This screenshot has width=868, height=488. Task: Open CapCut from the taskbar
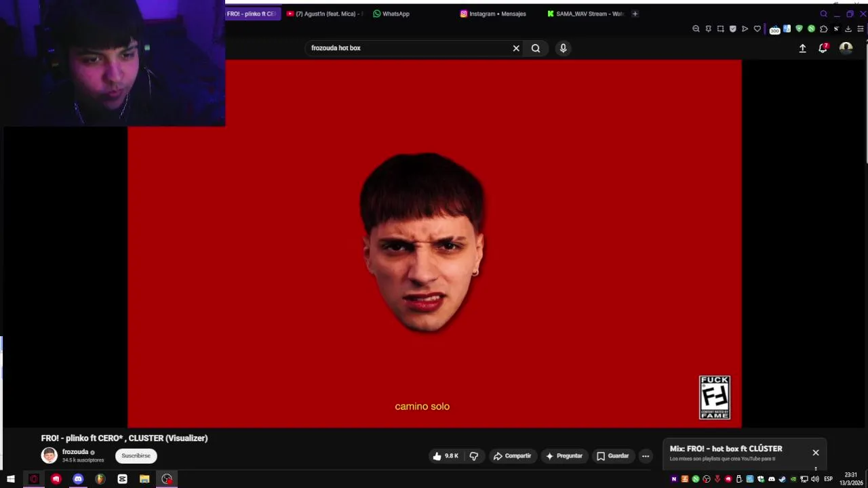122,479
